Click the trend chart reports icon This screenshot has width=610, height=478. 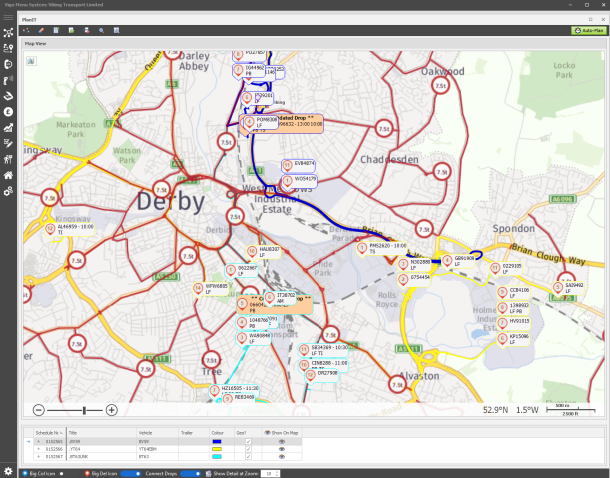pos(8,128)
